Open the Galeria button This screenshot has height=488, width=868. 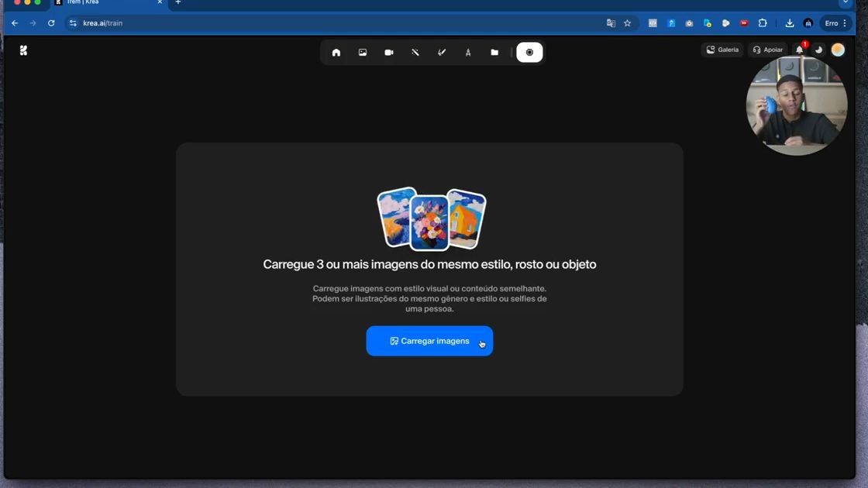(x=722, y=50)
